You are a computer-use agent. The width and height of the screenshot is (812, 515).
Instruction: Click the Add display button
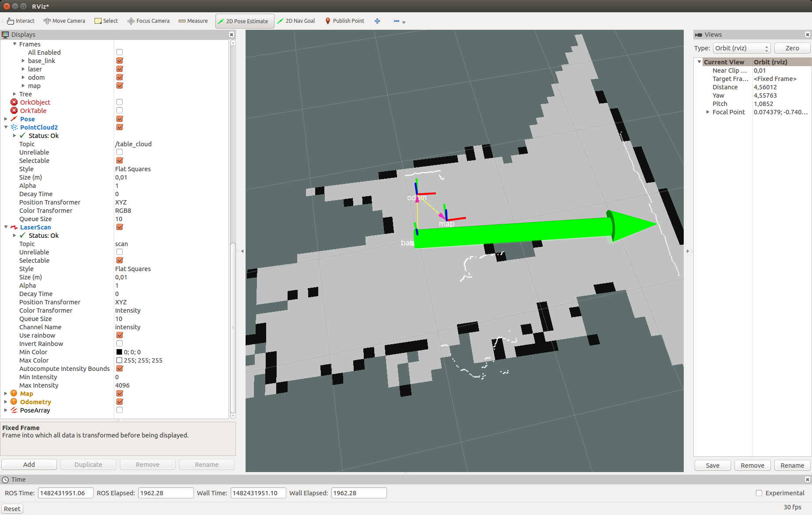pyautogui.click(x=29, y=464)
